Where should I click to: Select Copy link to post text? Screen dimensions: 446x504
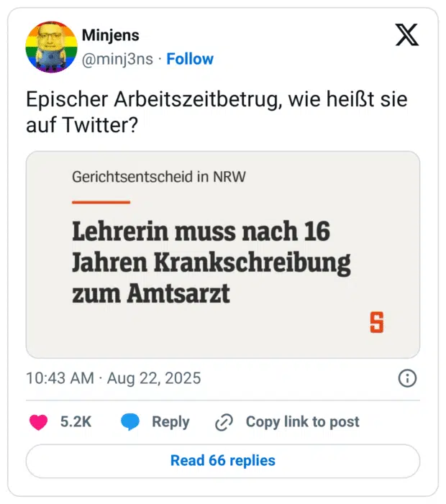[302, 422]
